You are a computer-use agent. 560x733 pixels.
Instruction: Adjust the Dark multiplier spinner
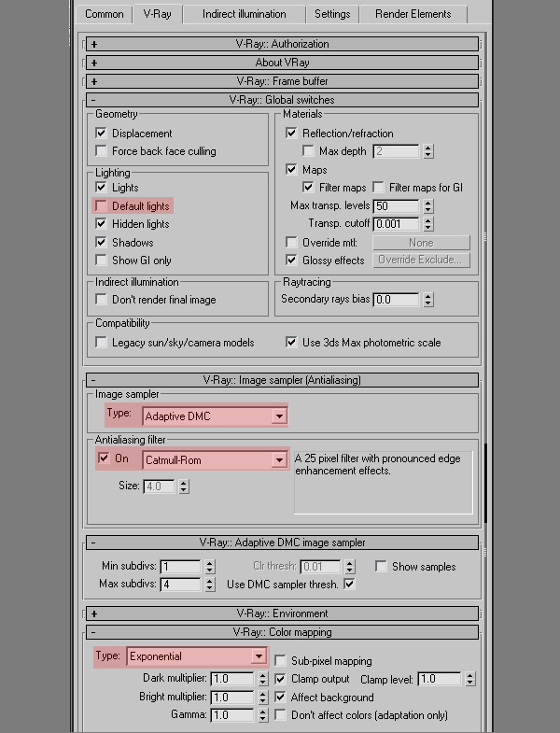(262, 679)
